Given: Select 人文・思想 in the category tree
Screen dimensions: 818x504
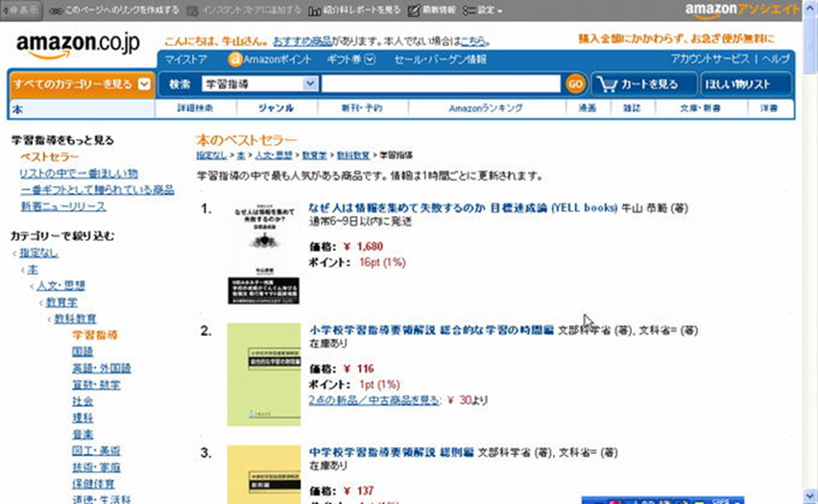Looking at the screenshot, I should [60, 286].
